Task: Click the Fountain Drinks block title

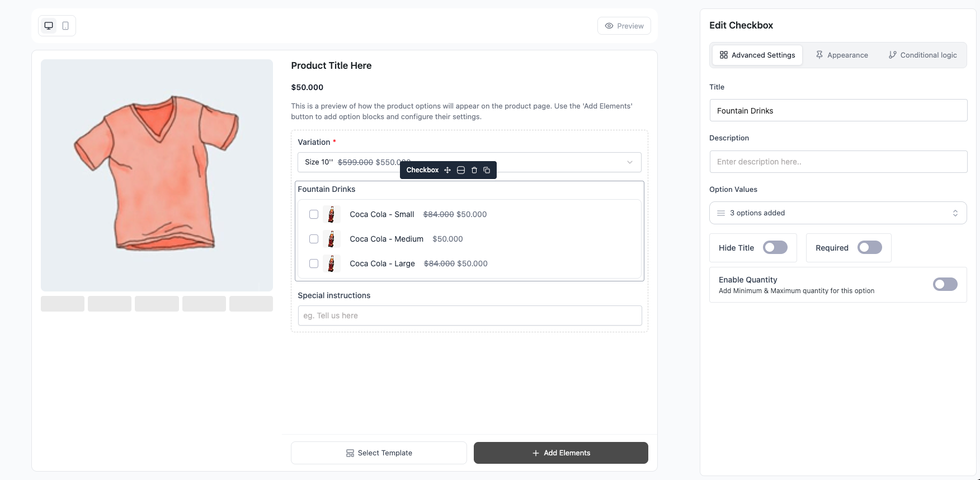Action: coord(327,189)
